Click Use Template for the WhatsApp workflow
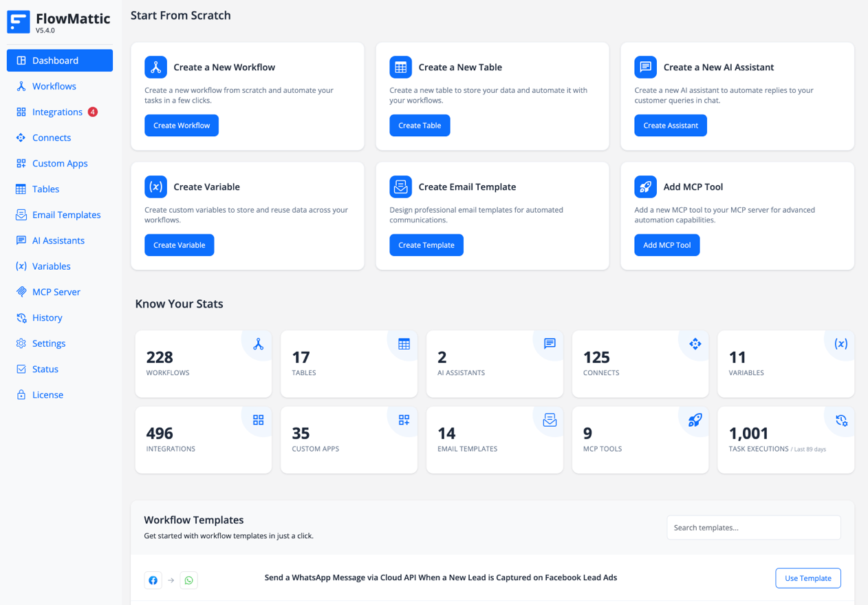The width and height of the screenshot is (868, 605). pos(807,577)
